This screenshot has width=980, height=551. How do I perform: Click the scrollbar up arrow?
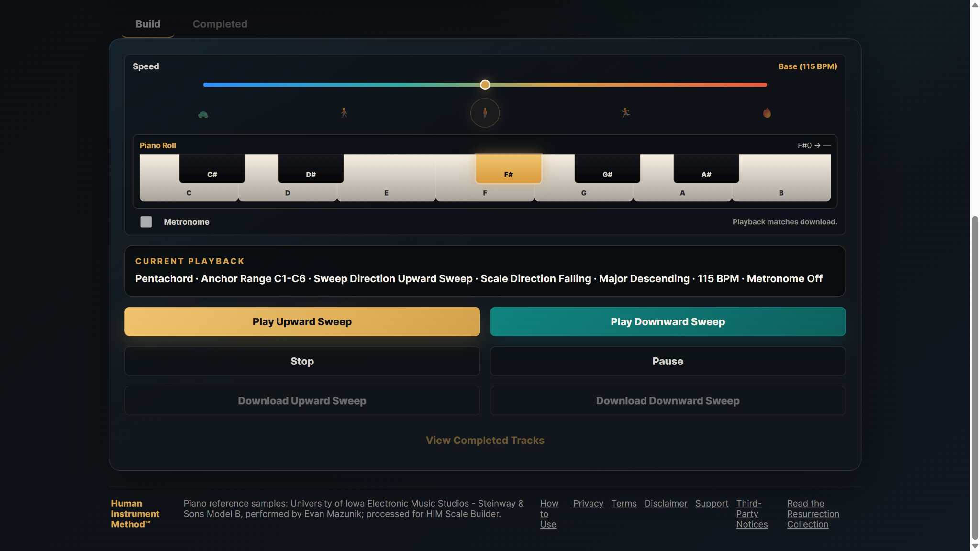click(x=975, y=5)
